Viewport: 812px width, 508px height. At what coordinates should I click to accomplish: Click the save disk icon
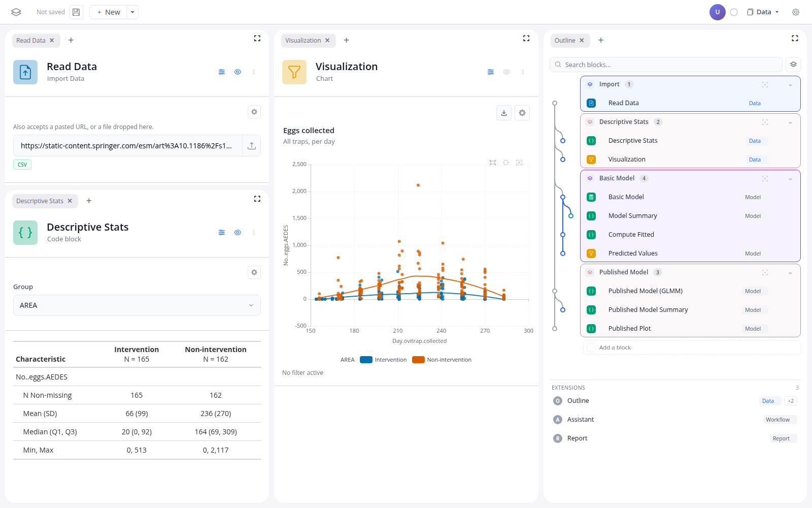tap(76, 12)
